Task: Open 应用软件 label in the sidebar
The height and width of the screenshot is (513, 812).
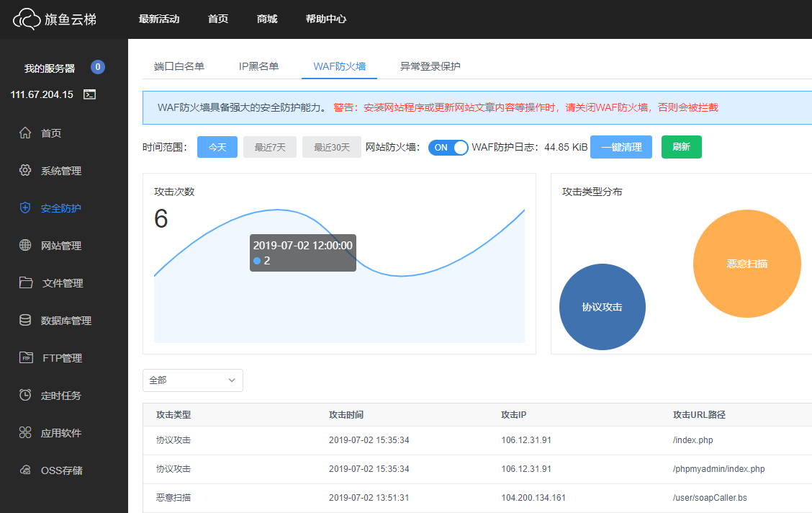Action: click(61, 433)
